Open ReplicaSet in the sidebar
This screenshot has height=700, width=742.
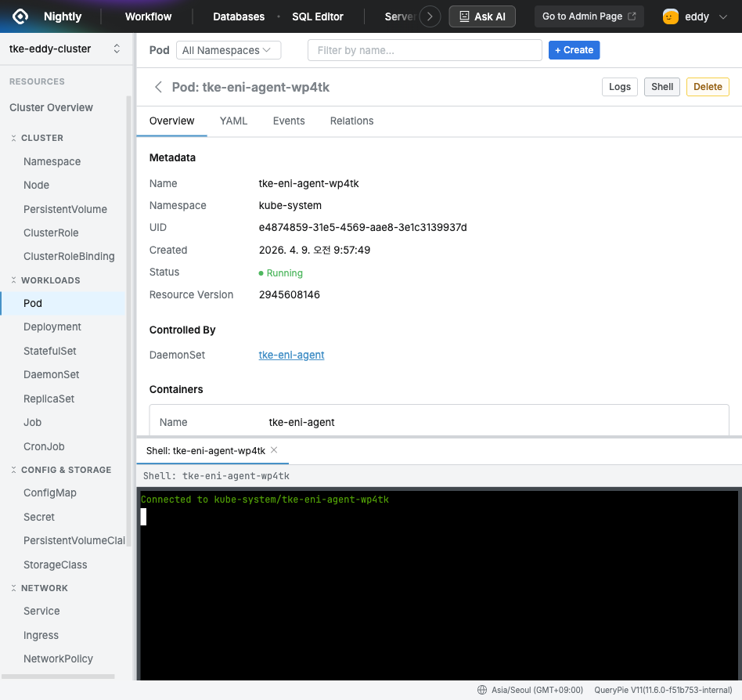coord(49,399)
